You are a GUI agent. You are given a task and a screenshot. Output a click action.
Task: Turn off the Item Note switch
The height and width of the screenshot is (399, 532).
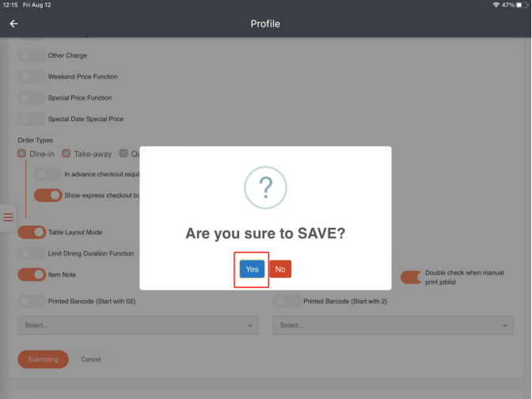(32, 275)
